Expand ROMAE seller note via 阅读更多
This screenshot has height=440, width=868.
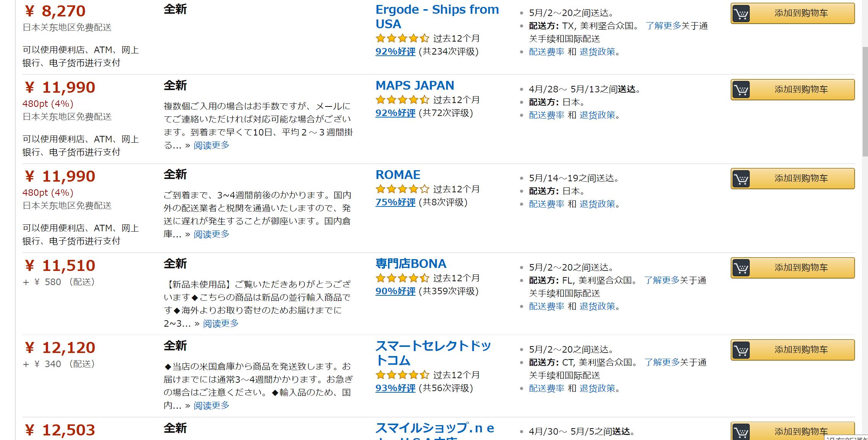(x=211, y=234)
